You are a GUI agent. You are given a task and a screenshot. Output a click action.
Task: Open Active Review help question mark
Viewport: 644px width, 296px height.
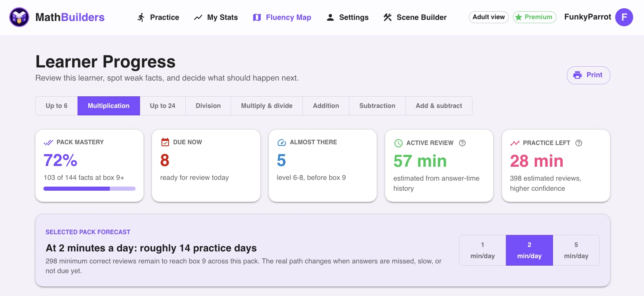pos(462,143)
